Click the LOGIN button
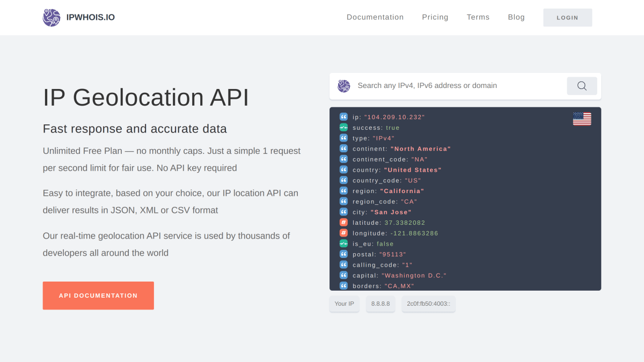644x362 pixels. pyautogui.click(x=567, y=18)
